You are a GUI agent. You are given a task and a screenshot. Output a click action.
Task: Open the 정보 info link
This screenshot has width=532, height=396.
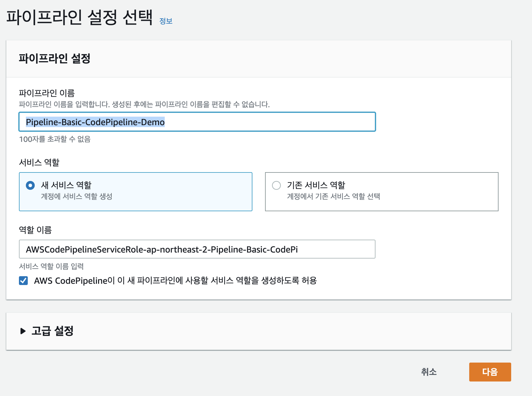(166, 21)
